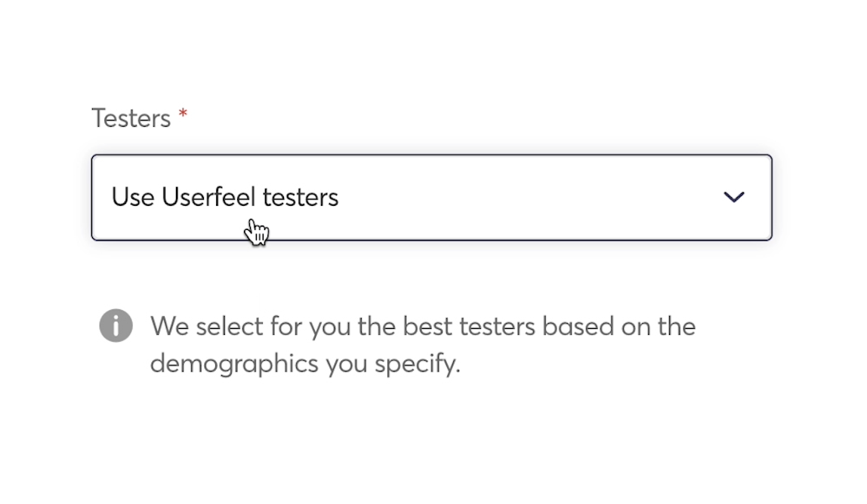
Task: Expand the "Use Userfeel testers" selector
Action: click(x=431, y=197)
